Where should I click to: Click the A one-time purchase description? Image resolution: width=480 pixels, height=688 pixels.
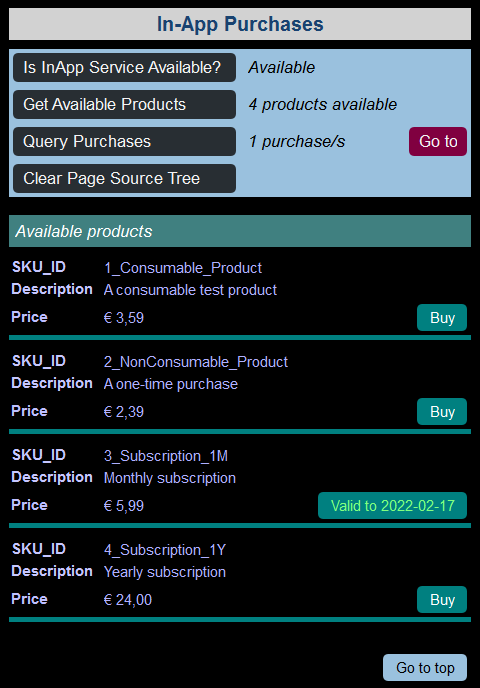[x=171, y=384]
